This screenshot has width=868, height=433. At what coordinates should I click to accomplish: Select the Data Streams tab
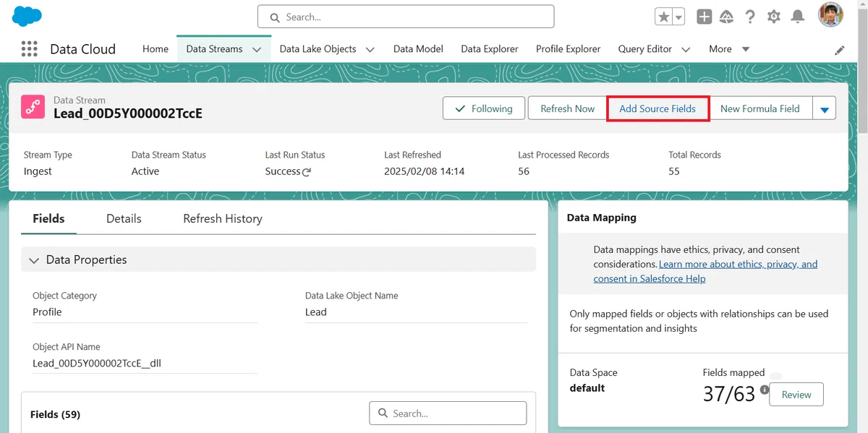pos(214,49)
